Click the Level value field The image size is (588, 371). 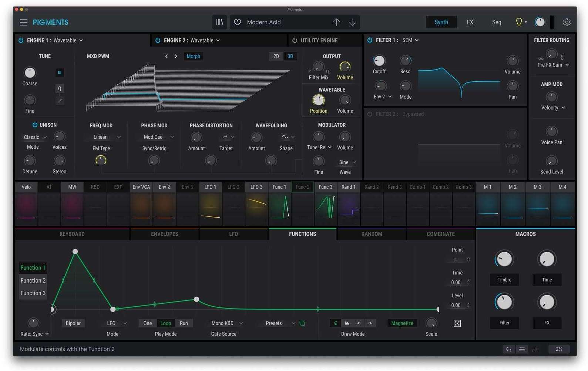[457, 306]
